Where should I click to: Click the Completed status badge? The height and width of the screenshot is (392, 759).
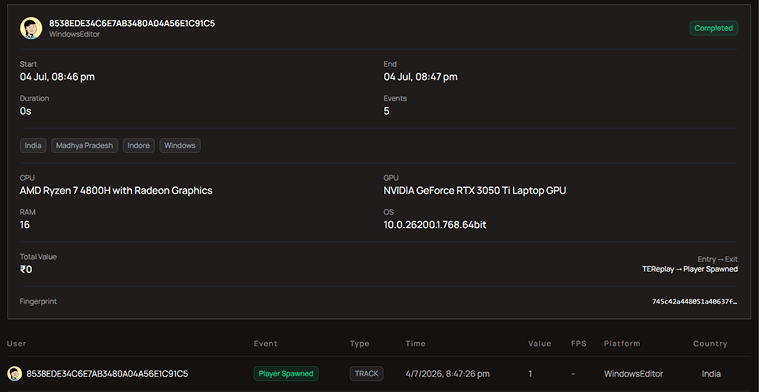coord(713,28)
